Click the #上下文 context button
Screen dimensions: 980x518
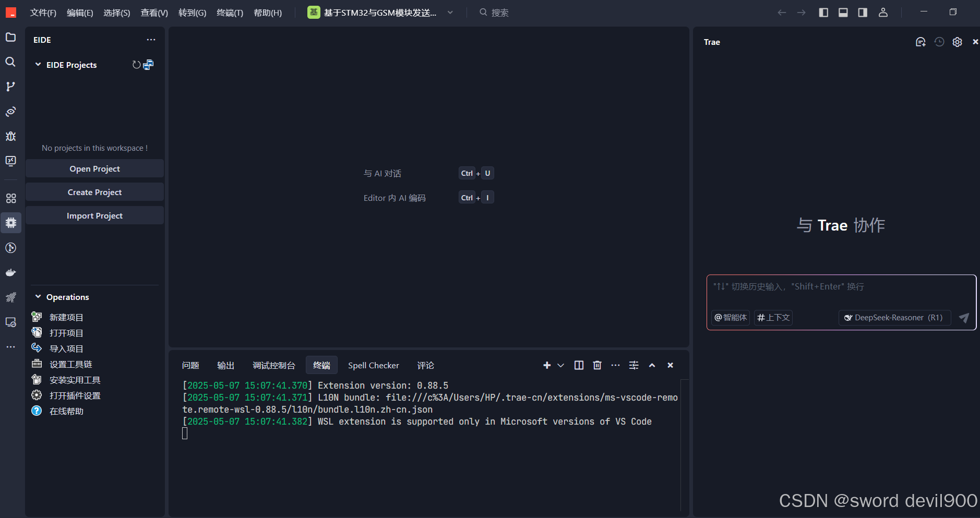tap(773, 317)
